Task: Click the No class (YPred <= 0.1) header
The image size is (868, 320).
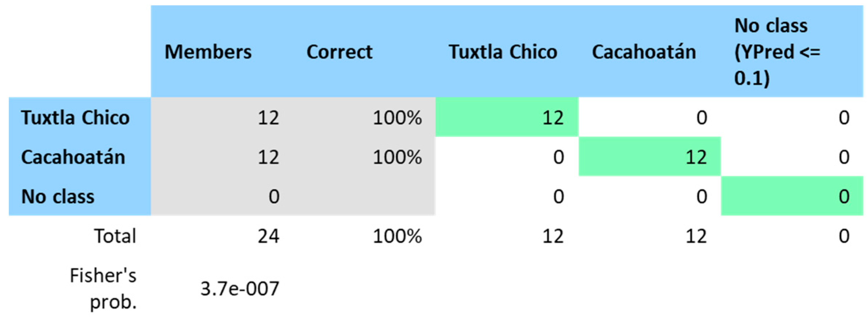Action: coord(777,52)
